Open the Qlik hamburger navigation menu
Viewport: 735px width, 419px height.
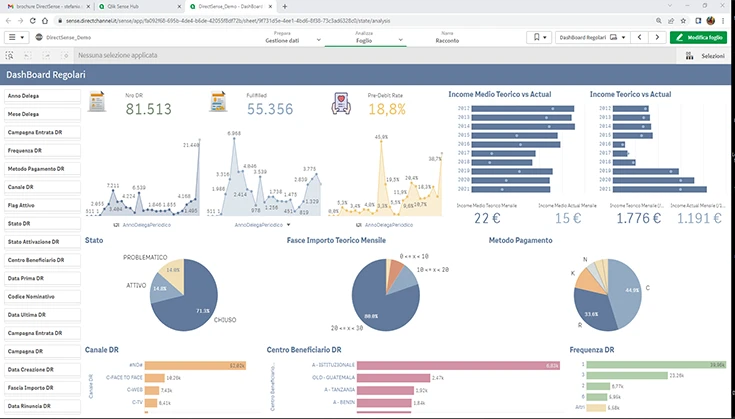coord(16,37)
